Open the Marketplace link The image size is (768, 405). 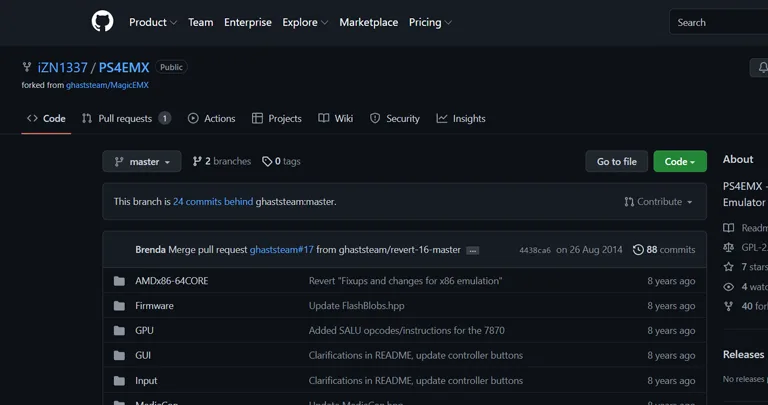369,23
